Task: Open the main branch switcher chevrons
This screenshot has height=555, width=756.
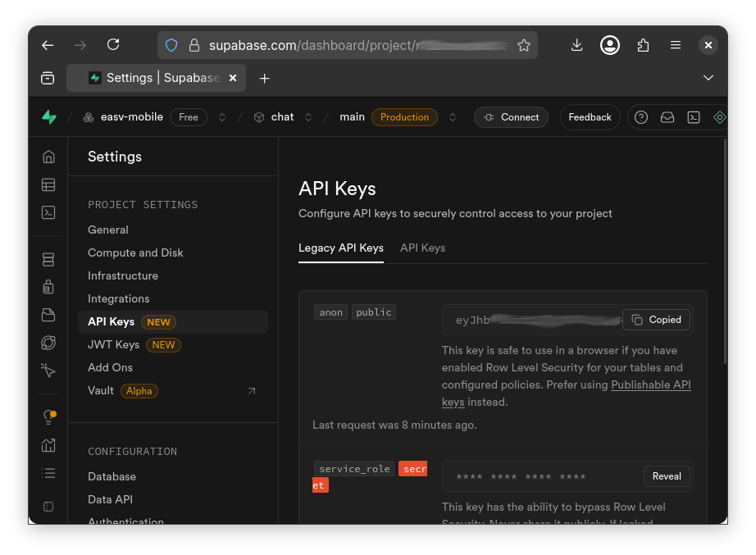Action: (453, 117)
